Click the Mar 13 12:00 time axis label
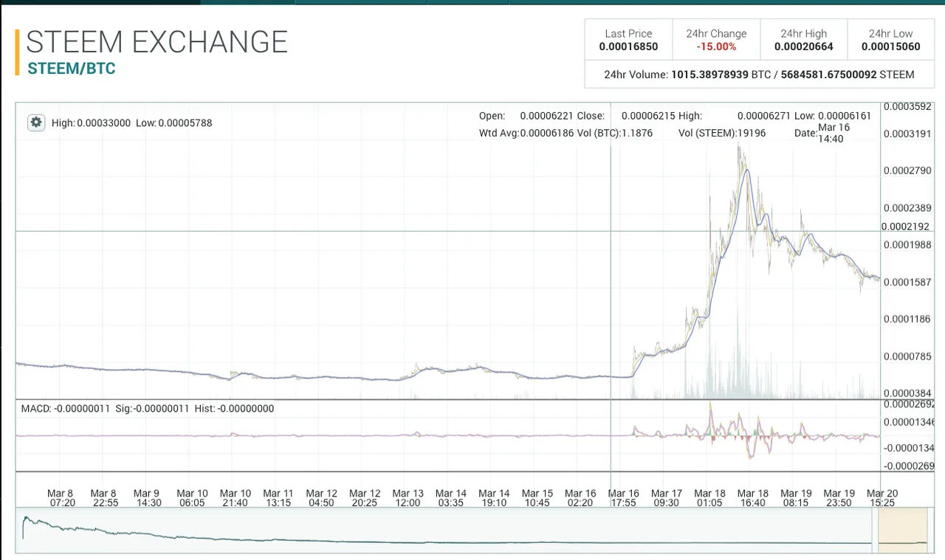The image size is (945, 560). (408, 498)
